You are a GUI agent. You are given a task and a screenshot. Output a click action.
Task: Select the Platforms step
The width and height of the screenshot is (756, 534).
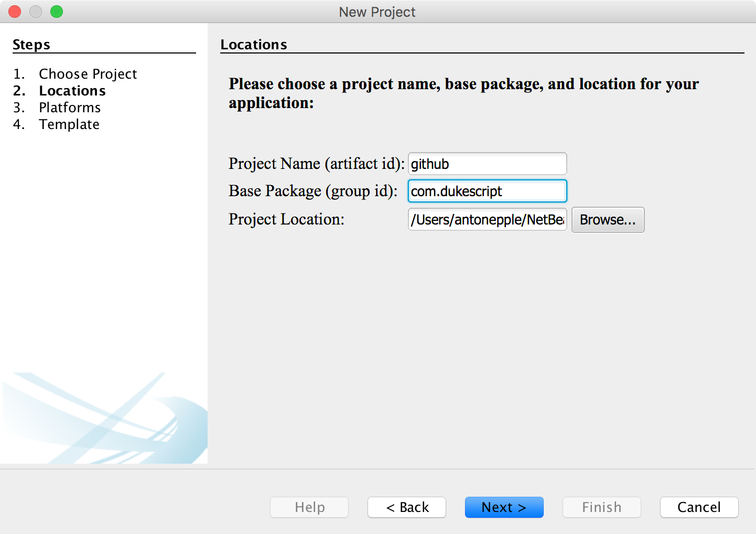(70, 108)
